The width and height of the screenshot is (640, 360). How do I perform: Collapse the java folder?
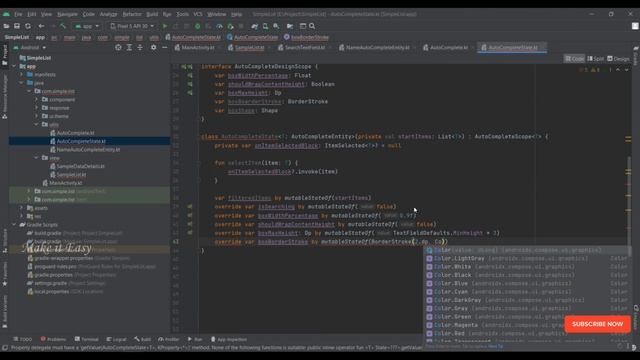coord(22,83)
